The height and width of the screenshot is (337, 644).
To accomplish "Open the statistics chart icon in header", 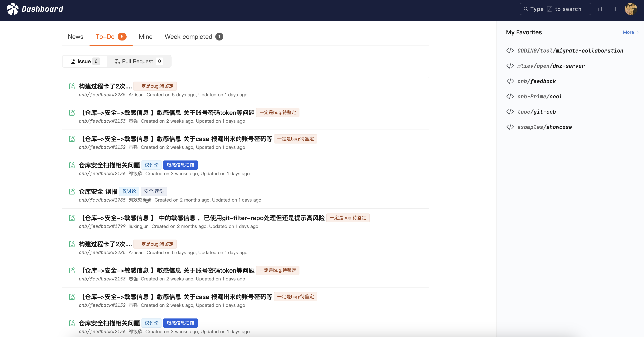I will click(x=601, y=9).
